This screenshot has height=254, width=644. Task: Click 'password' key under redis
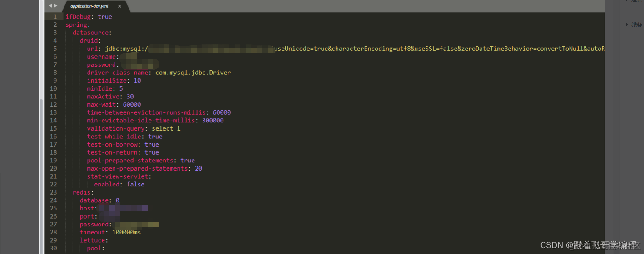point(94,224)
